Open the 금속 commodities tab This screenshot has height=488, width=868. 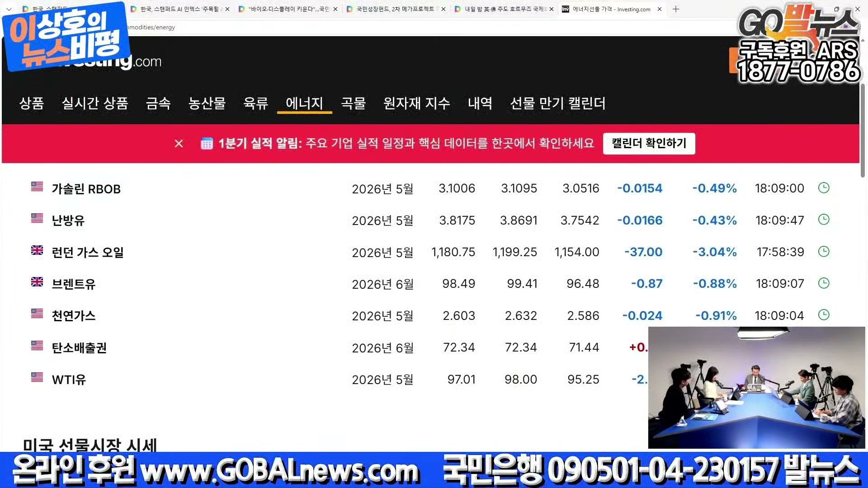click(158, 103)
